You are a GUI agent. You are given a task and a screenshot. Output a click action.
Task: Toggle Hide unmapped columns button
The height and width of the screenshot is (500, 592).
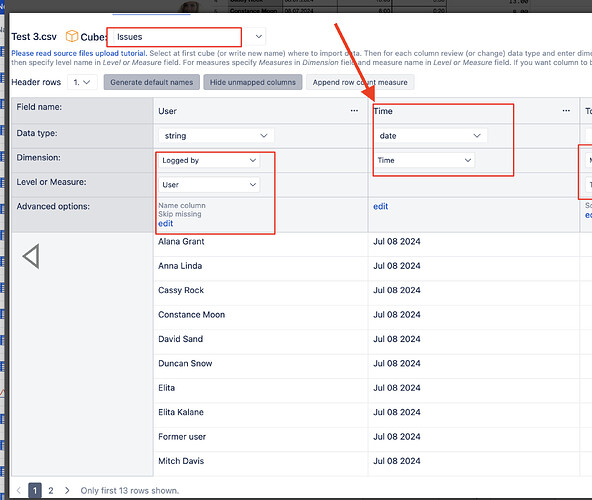[x=253, y=82]
